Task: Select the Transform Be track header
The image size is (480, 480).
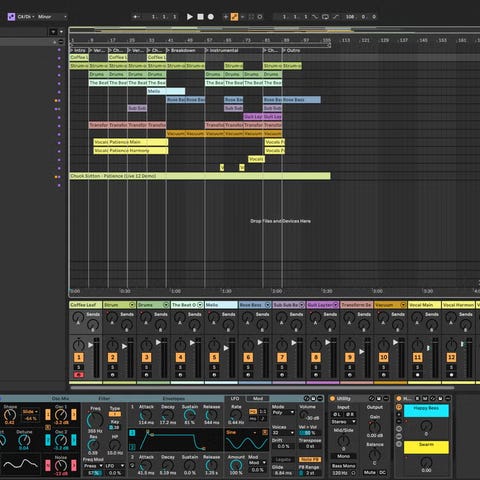Action: point(356,305)
